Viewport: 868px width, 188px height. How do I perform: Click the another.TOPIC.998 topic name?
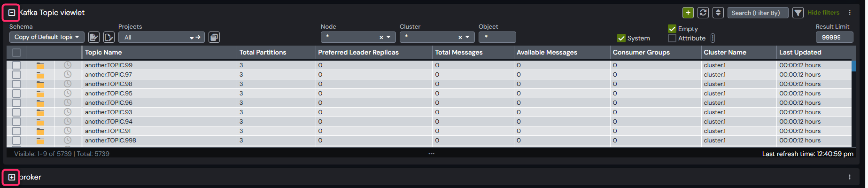(x=110, y=141)
